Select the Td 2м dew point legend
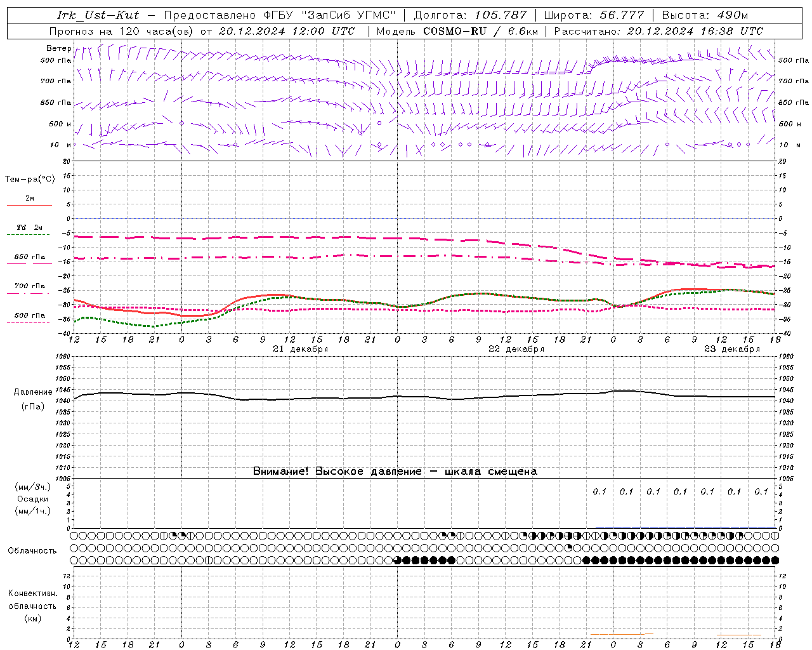This screenshot has width=812, height=650. pyautogui.click(x=30, y=227)
